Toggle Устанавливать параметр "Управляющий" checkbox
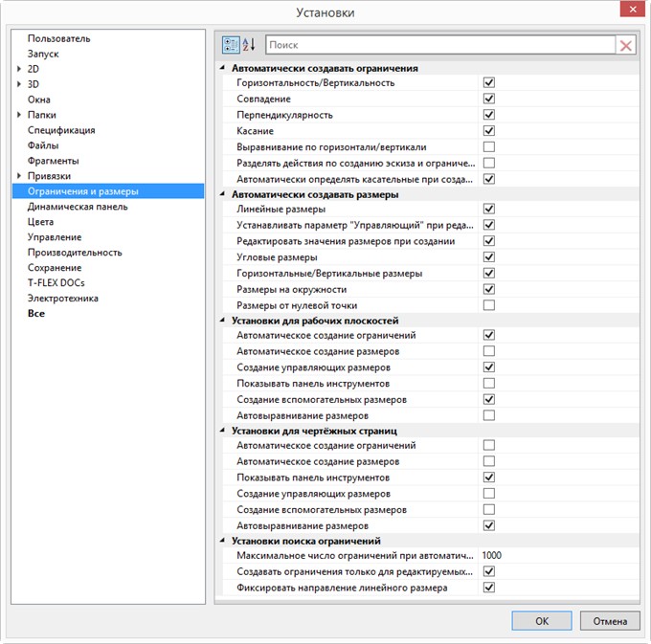The height and width of the screenshot is (644, 651). pyautogui.click(x=489, y=225)
